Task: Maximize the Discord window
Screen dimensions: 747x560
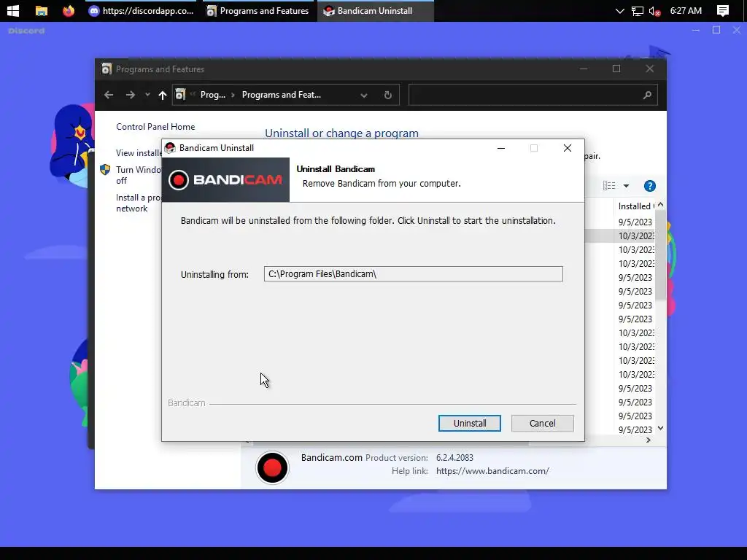Action: 716,30
